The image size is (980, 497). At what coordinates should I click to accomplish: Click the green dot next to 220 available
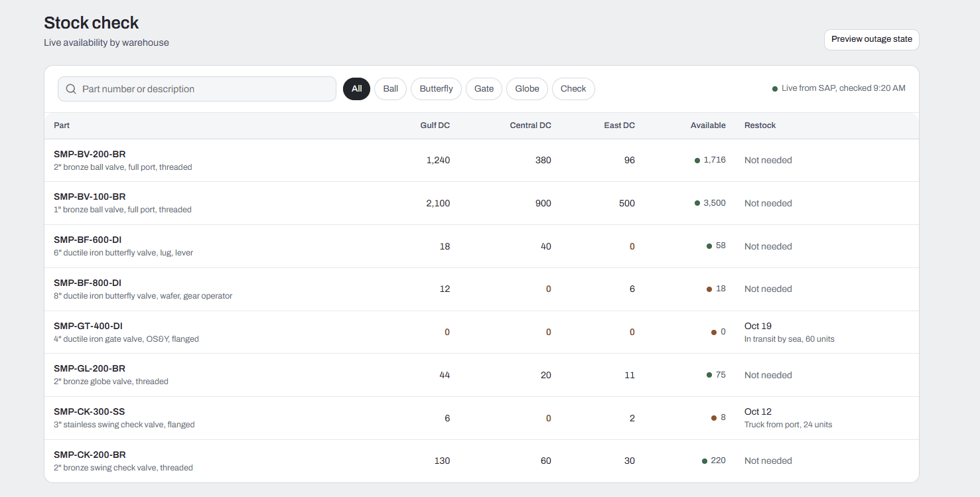705,461
